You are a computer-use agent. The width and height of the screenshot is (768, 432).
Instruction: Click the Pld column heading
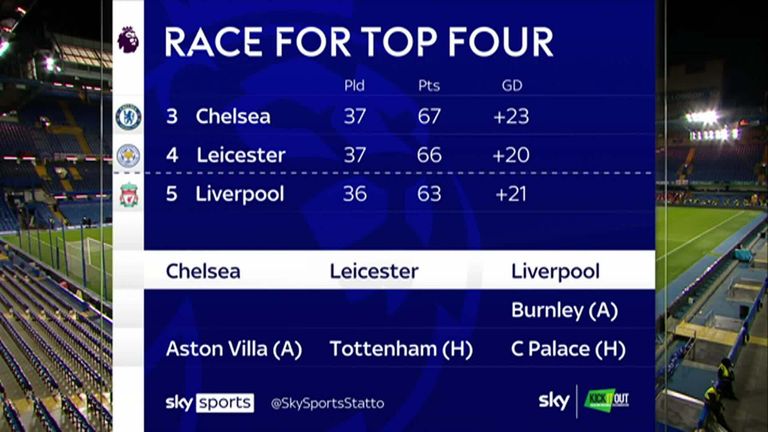point(354,86)
